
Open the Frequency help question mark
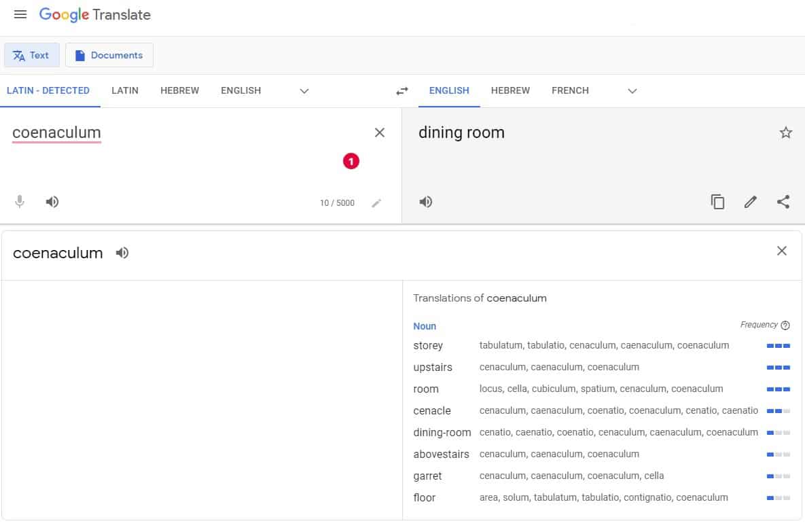[x=785, y=325]
